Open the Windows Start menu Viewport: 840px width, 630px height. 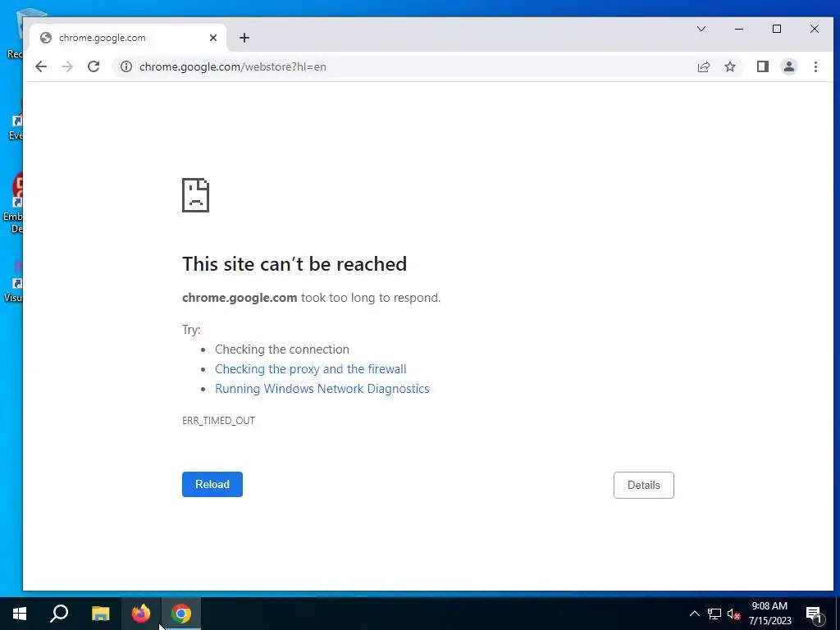(x=20, y=614)
